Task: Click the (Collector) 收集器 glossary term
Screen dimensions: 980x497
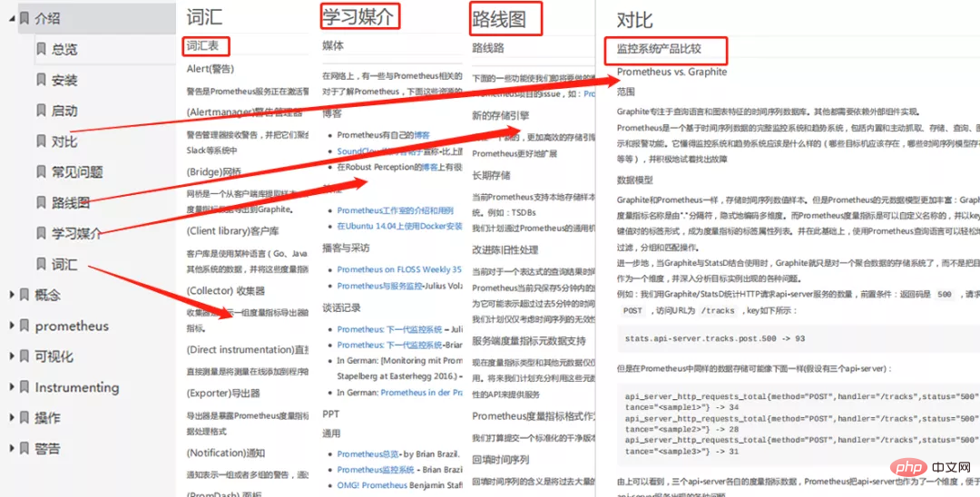Action: (x=226, y=291)
